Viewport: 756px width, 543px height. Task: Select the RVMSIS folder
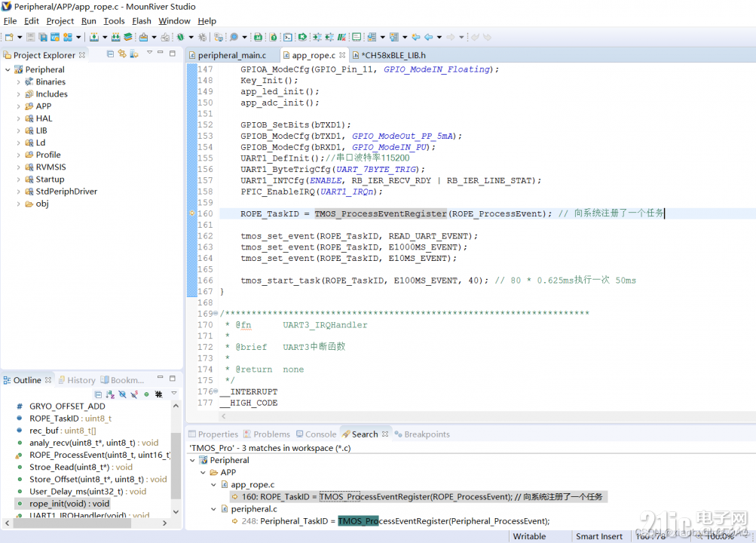point(51,167)
